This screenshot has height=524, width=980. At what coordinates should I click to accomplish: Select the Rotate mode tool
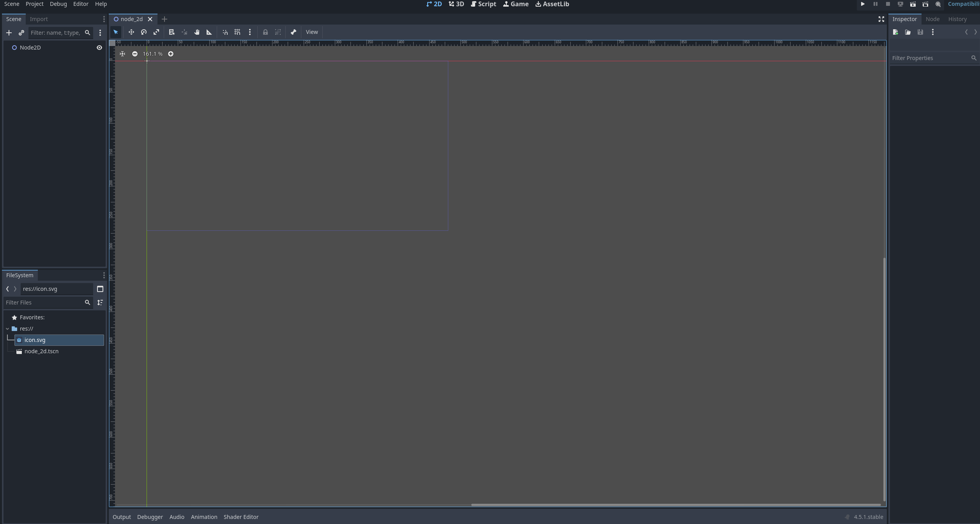(144, 32)
